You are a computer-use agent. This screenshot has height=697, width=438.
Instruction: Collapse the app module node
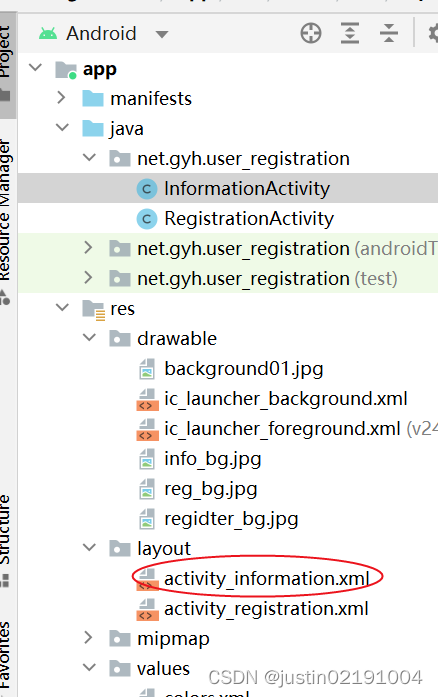pos(35,68)
